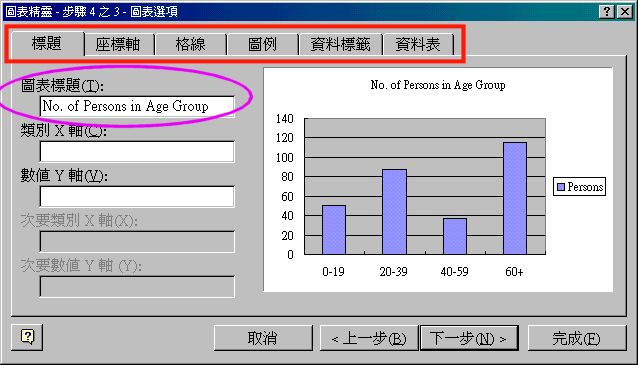Click the Persons legend box in preview
This screenshot has height=365, width=638.
pyautogui.click(x=579, y=187)
